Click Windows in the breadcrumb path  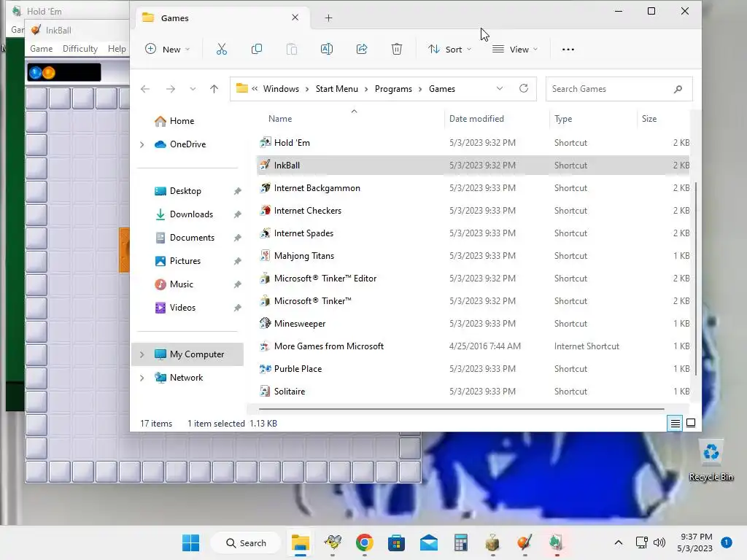281,88
